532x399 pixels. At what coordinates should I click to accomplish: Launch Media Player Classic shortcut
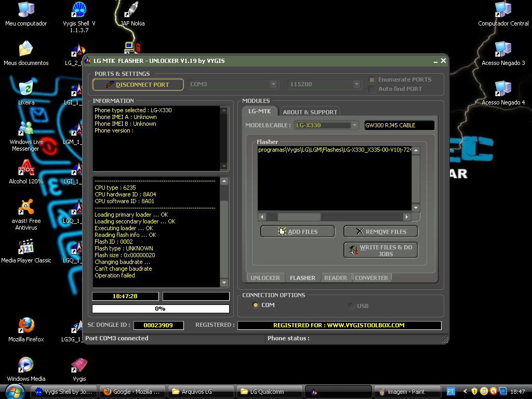point(26,251)
